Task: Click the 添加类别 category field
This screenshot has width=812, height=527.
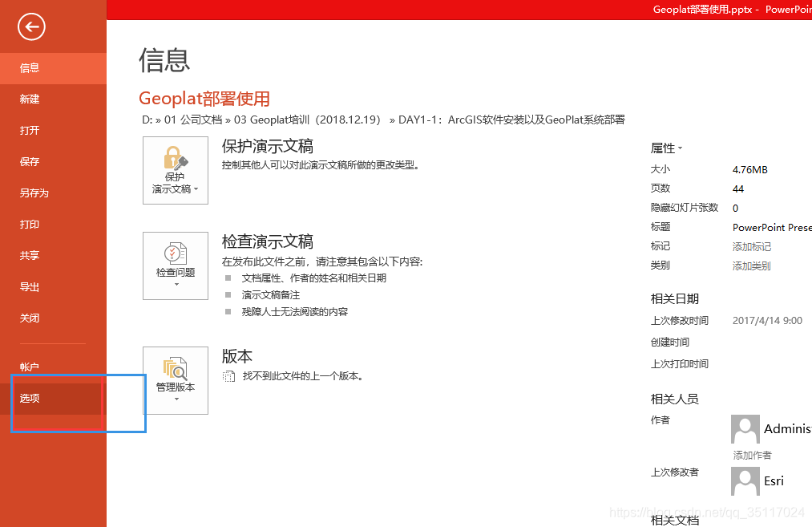Action: coord(751,266)
